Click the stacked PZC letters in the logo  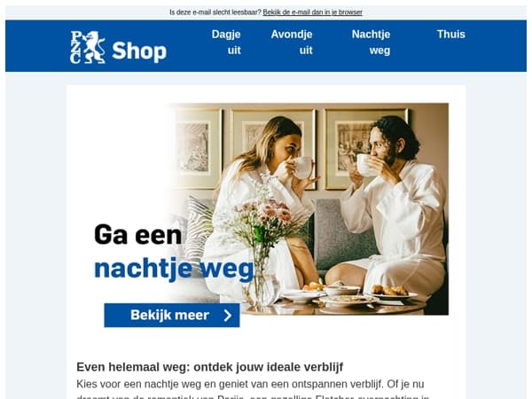click(76, 47)
